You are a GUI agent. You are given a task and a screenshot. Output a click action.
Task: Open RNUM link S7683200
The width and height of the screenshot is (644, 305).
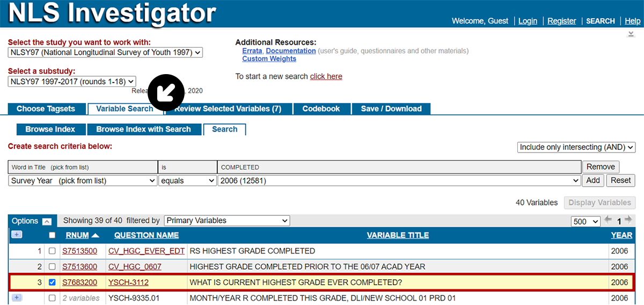(x=79, y=282)
